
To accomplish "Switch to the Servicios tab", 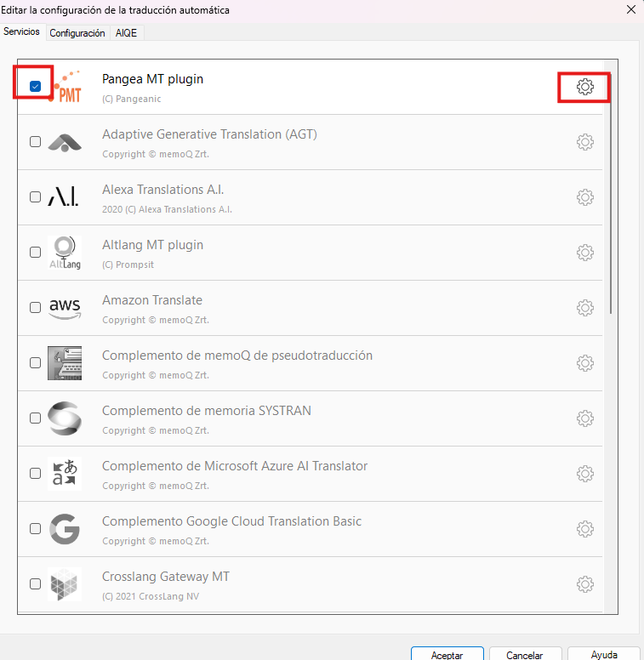I will pyautogui.click(x=21, y=31).
